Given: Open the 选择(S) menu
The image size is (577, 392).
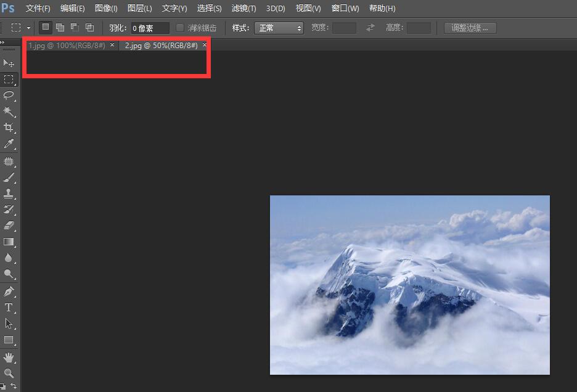Looking at the screenshot, I should pos(209,8).
